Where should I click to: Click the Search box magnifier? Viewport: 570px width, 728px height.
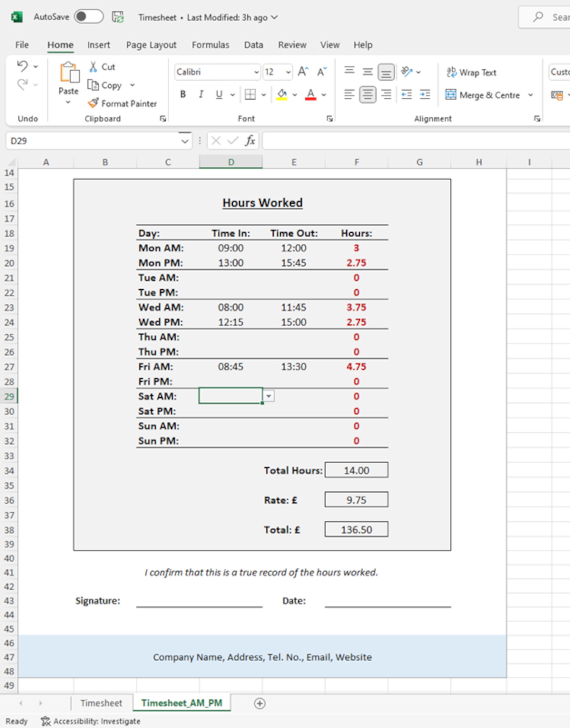538,17
